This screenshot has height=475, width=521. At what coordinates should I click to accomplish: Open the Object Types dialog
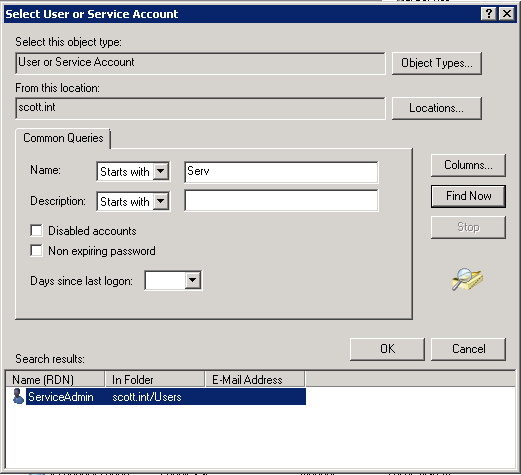pyautogui.click(x=437, y=63)
